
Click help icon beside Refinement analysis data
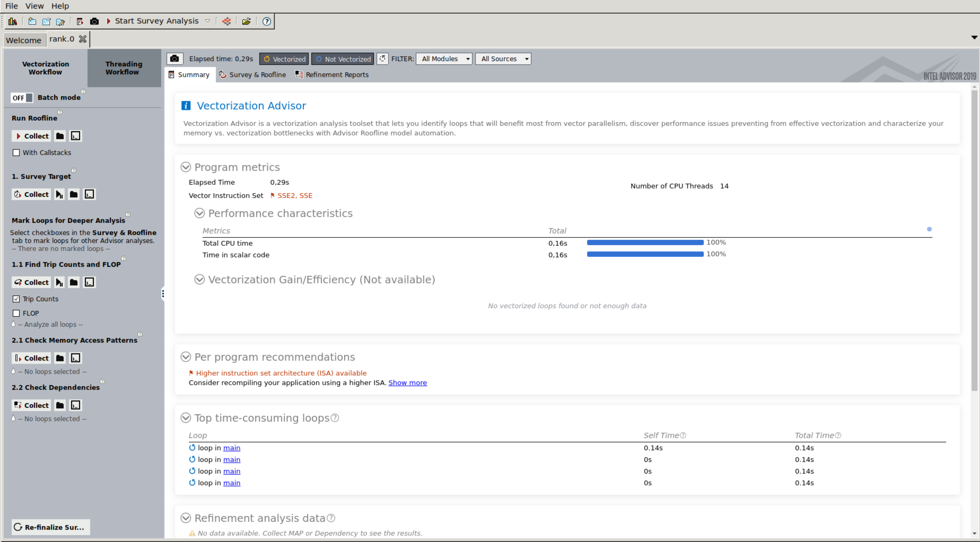[331, 518]
